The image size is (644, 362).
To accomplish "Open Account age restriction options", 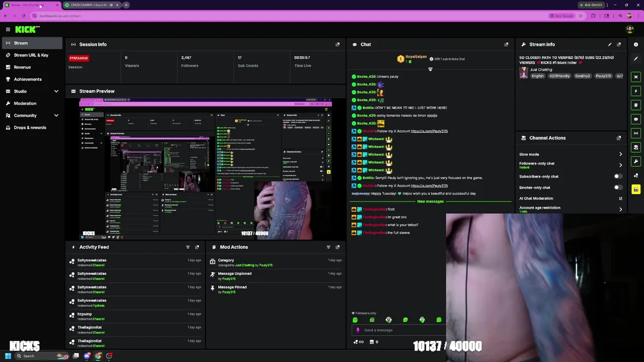I will [x=571, y=209].
